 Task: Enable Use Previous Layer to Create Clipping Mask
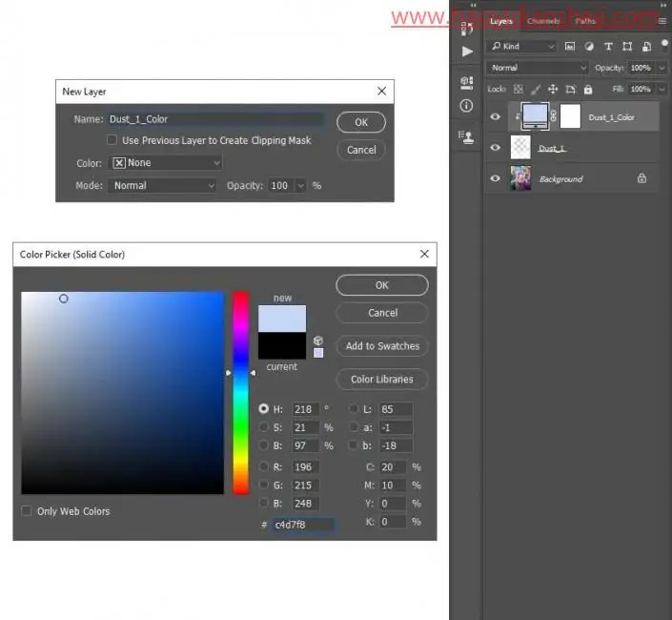pos(112,140)
